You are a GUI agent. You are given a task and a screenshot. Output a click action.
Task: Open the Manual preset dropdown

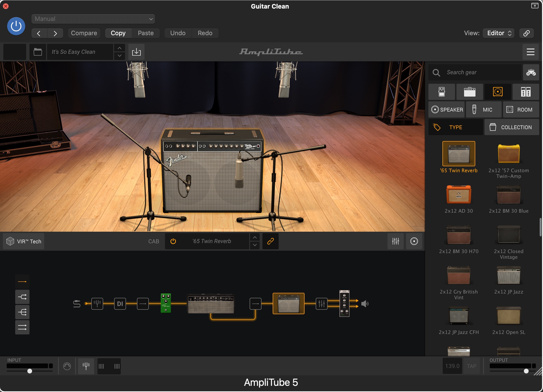93,19
